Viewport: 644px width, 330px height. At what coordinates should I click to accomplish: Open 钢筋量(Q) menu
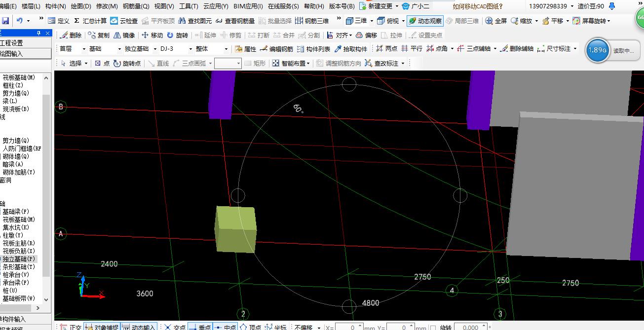click(136, 6)
